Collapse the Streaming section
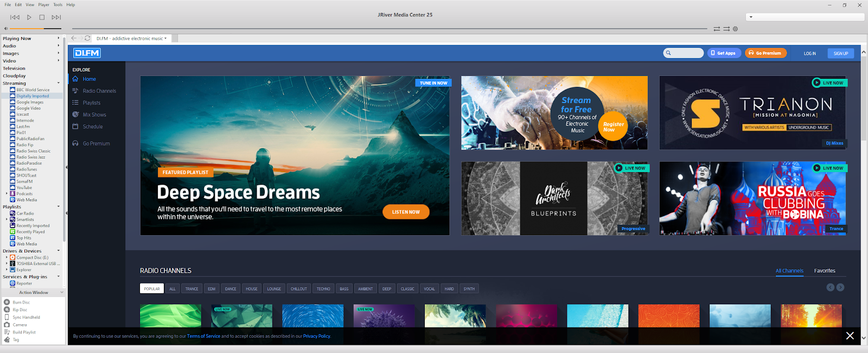The width and height of the screenshot is (868, 353). click(59, 83)
